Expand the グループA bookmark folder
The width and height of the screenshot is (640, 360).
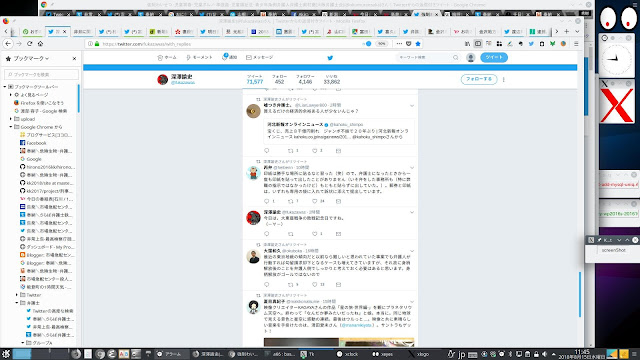pos(23,343)
